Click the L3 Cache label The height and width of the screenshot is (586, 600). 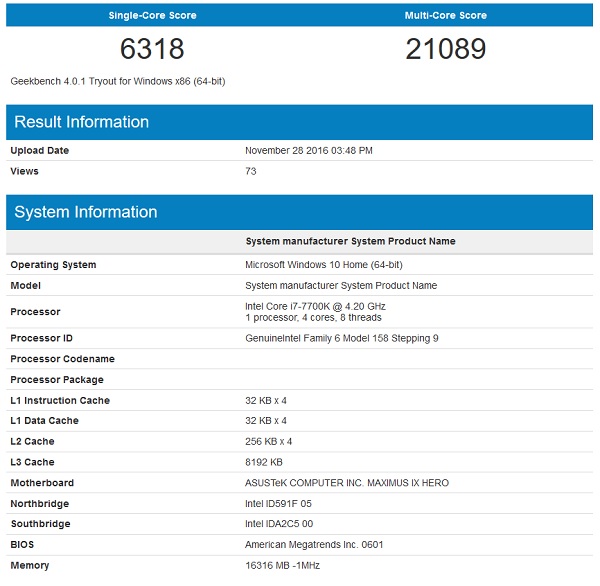click(33, 462)
